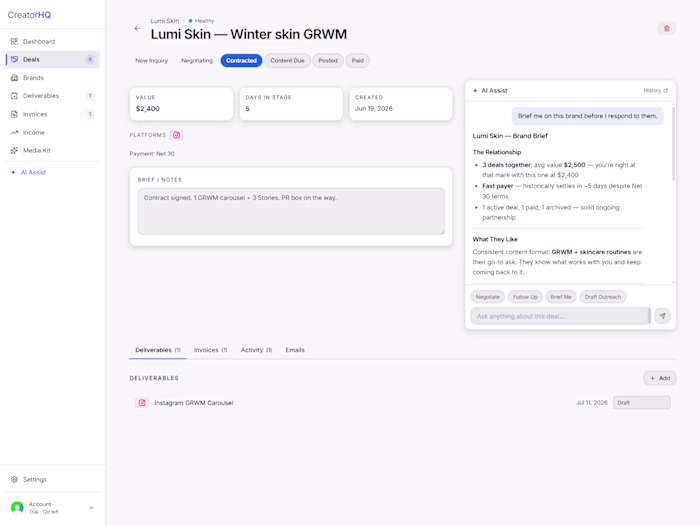Click the Brief Me quick action
The height and width of the screenshot is (525, 700).
[x=561, y=297]
